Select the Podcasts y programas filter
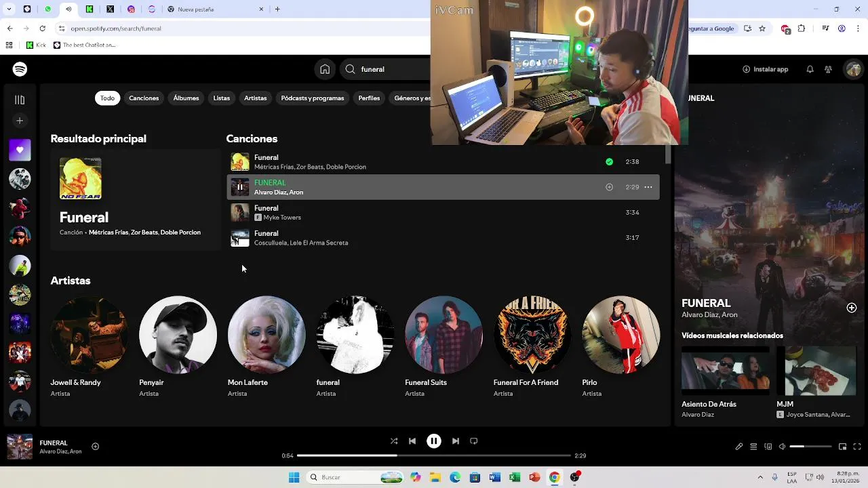 (313, 98)
